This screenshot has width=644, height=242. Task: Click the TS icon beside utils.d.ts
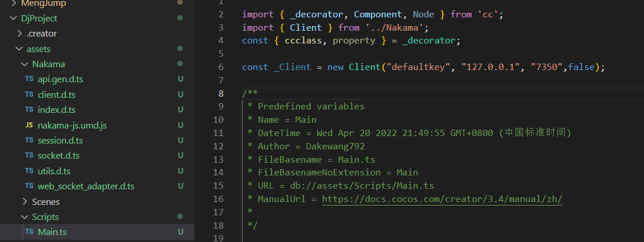coord(29,171)
